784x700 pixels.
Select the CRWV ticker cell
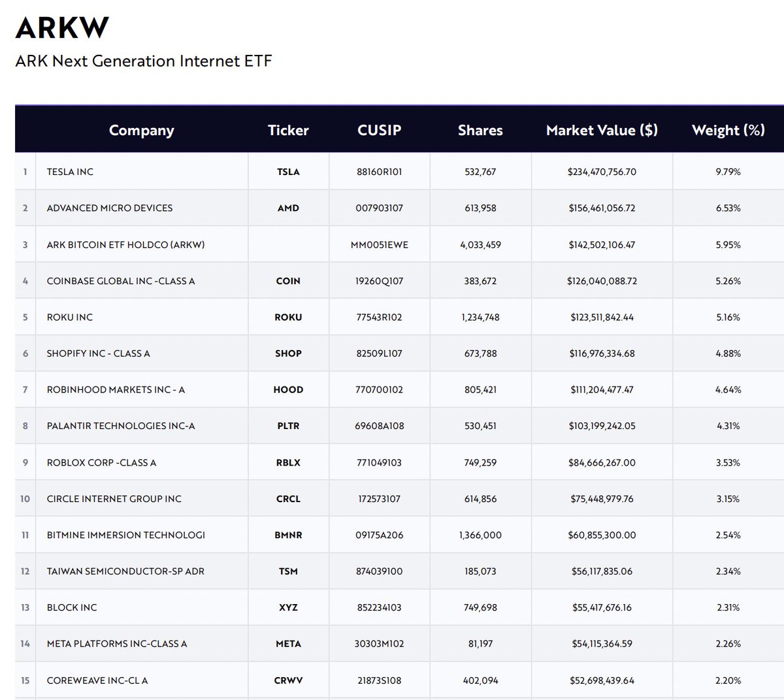tap(288, 680)
